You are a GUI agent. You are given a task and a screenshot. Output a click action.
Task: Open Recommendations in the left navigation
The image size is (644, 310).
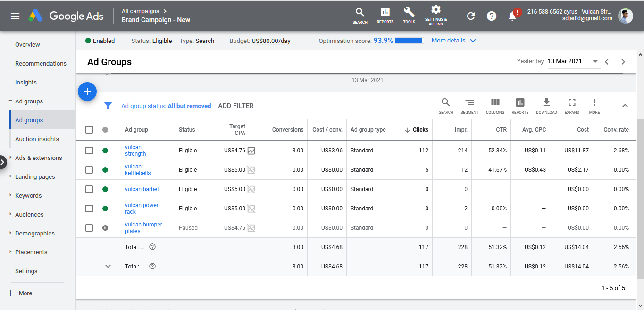point(41,63)
